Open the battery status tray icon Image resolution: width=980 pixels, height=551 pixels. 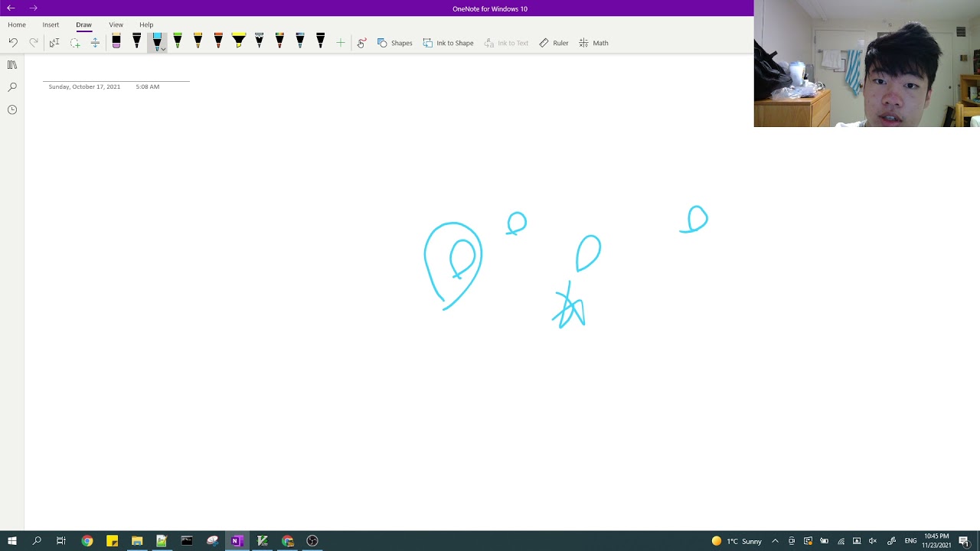tap(825, 541)
